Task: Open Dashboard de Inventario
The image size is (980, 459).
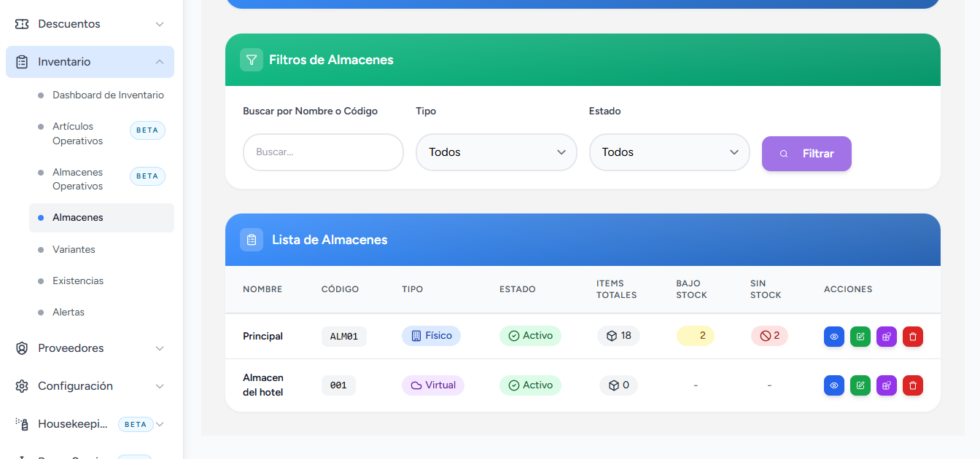Action: 108,95
